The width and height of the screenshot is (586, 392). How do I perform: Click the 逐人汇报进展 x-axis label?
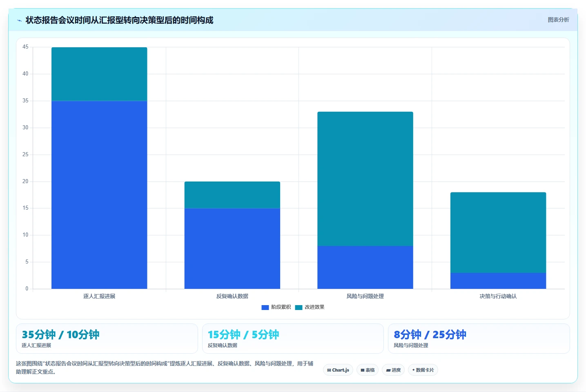99,296
